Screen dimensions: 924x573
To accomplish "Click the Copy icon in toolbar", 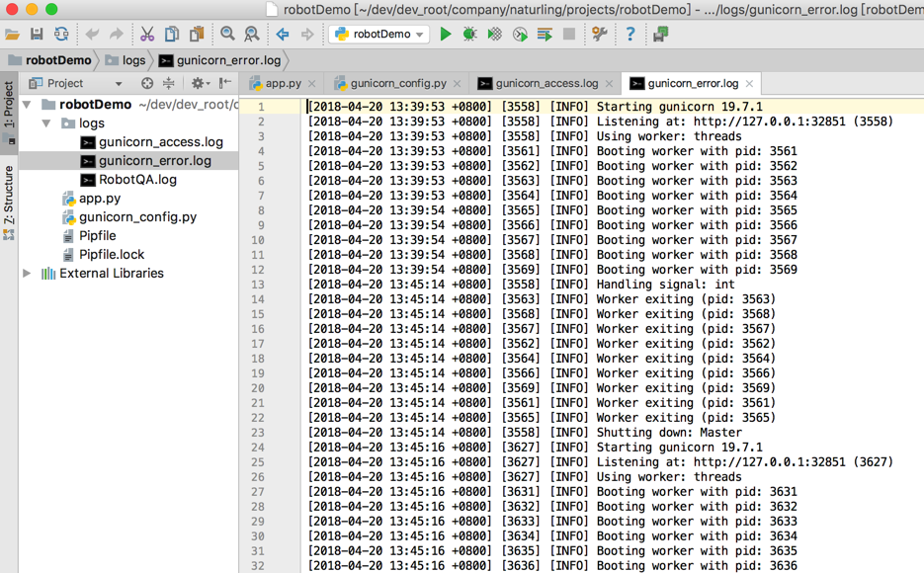I will coord(172,35).
